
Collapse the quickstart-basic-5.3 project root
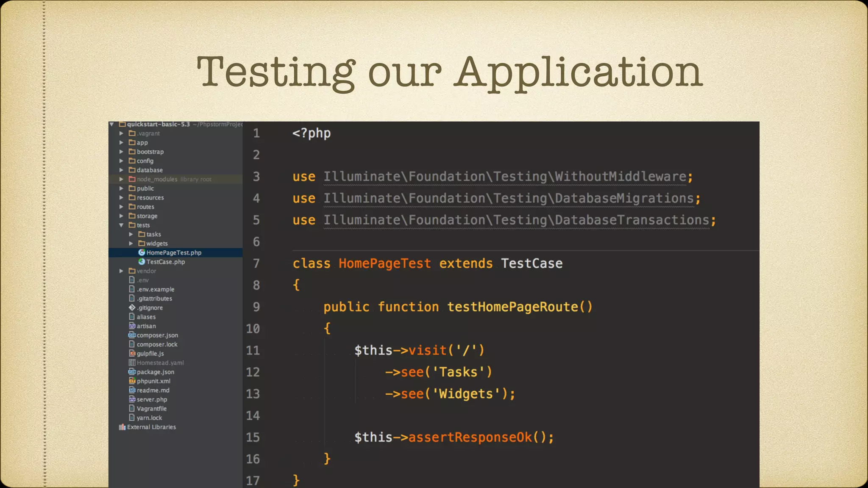[111, 125]
